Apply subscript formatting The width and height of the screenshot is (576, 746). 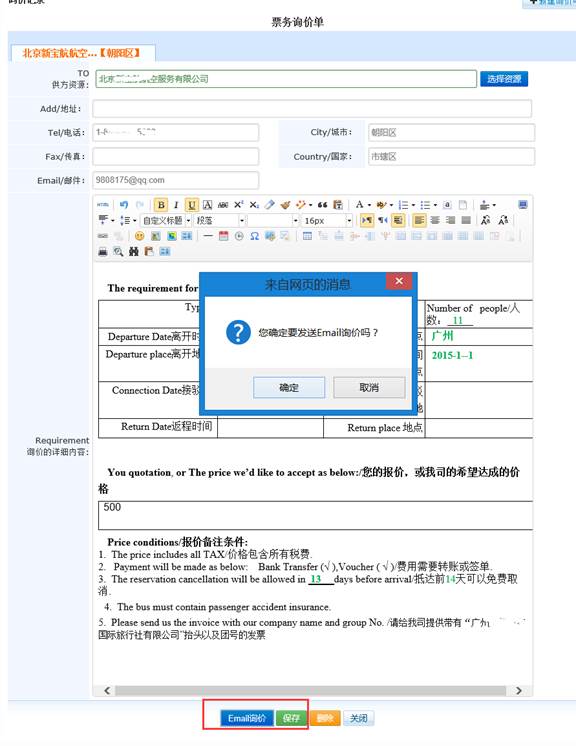254,205
